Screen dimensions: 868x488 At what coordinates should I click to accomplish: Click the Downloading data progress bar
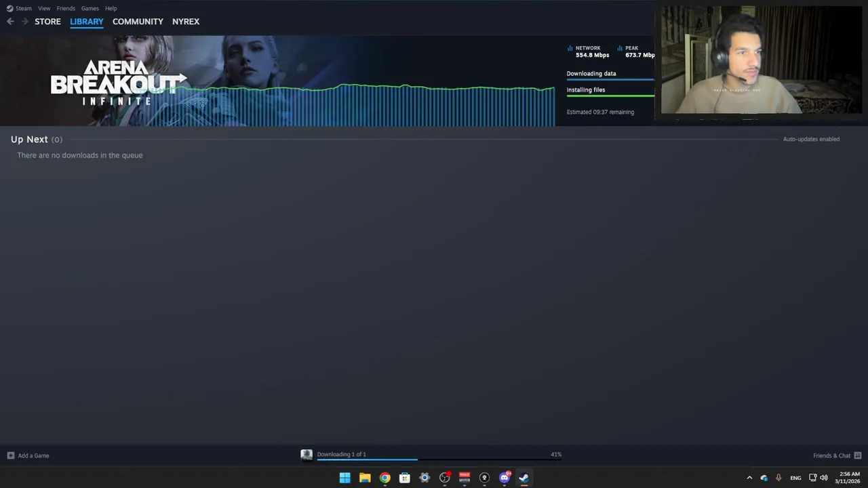point(610,79)
